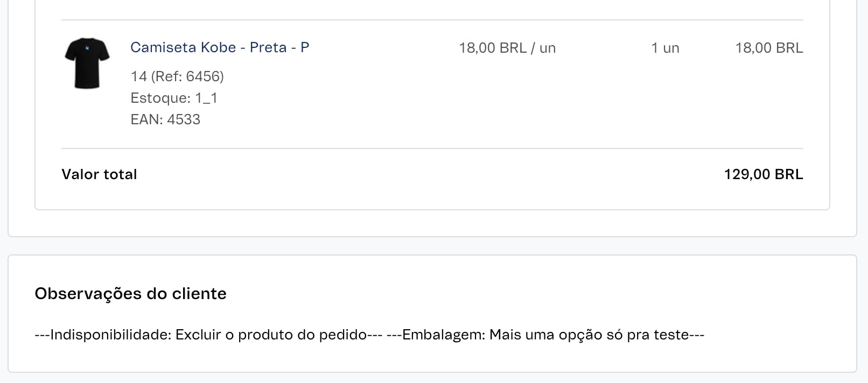Click the line item total "18,00 BRL"
Viewport: 868px width, 383px height.
769,47
